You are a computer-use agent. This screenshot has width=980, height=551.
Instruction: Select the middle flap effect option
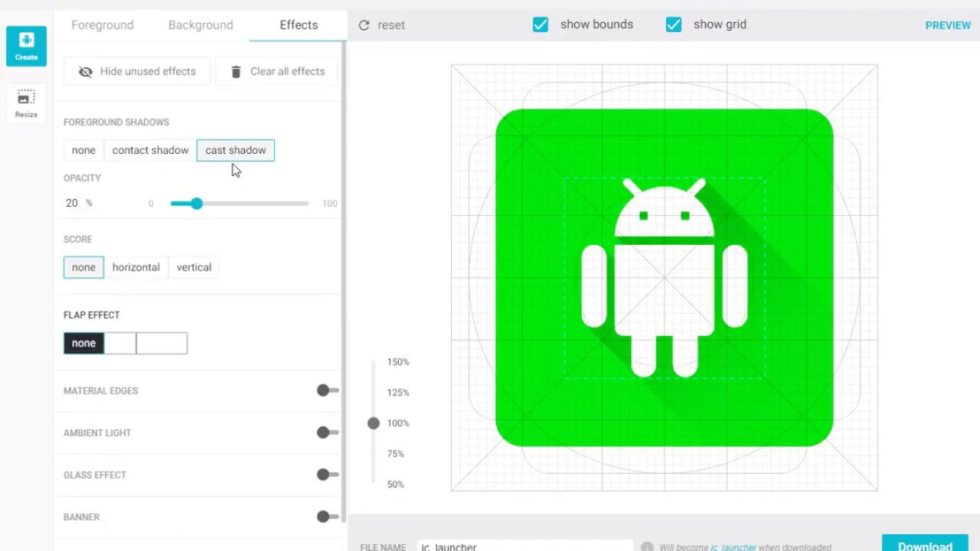point(120,343)
